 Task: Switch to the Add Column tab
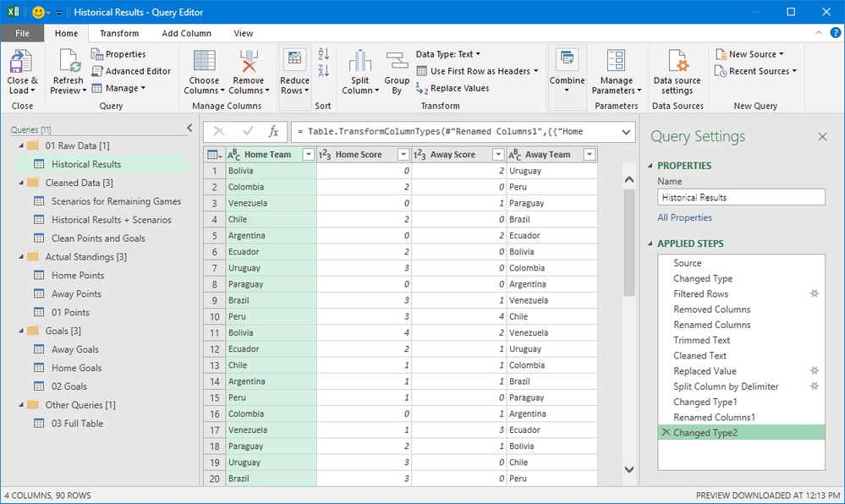point(186,34)
